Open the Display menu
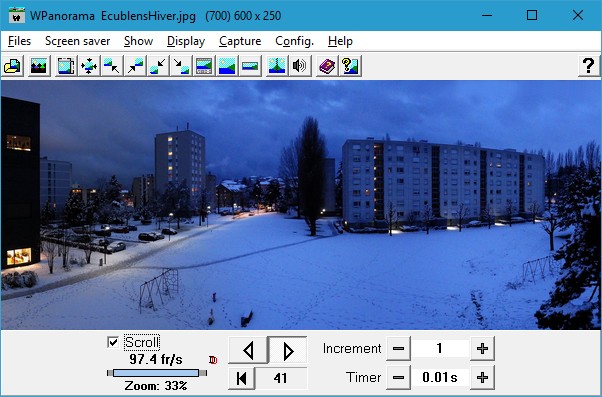This screenshot has width=602, height=397. click(186, 41)
